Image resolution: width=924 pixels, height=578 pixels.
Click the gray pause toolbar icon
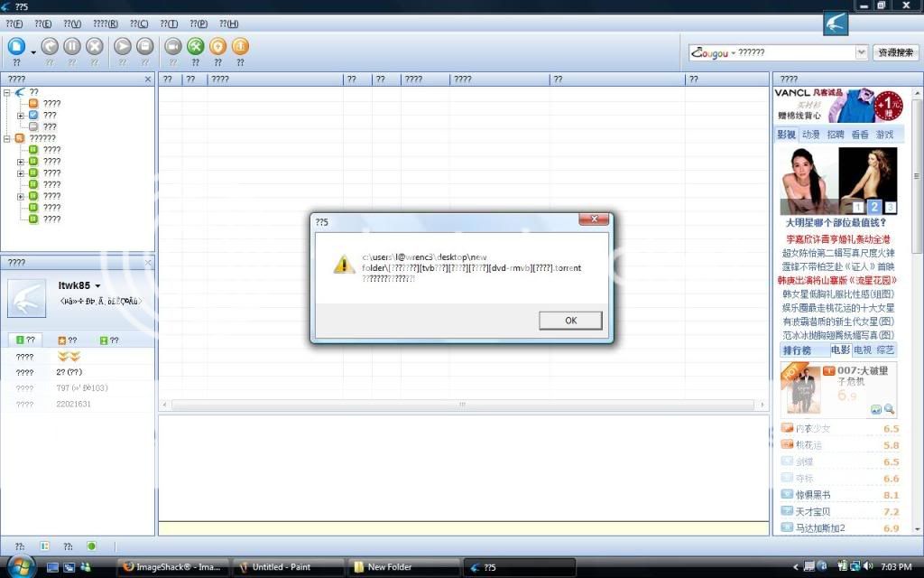(72, 46)
